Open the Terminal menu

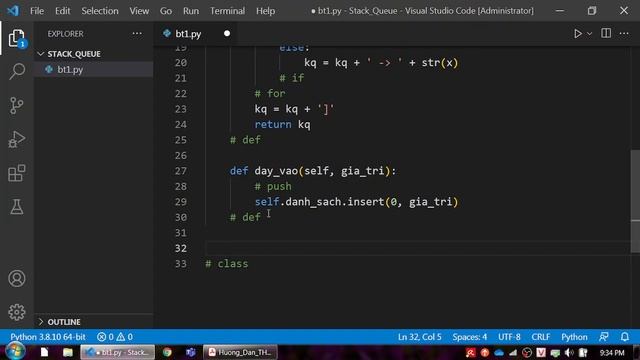click(x=227, y=11)
